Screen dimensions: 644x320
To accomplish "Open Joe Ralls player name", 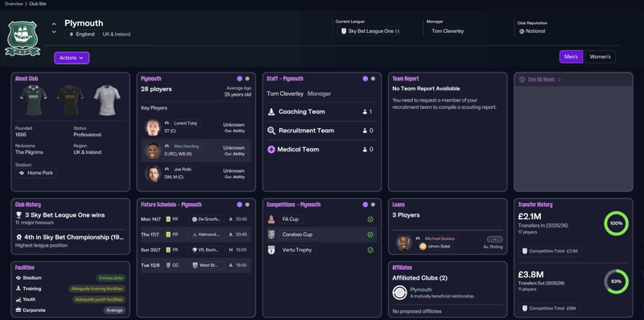I will coord(183,169).
